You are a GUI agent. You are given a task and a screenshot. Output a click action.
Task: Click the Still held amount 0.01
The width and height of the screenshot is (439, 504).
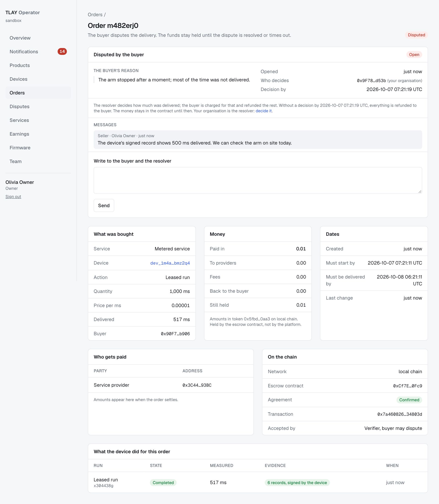(x=301, y=305)
